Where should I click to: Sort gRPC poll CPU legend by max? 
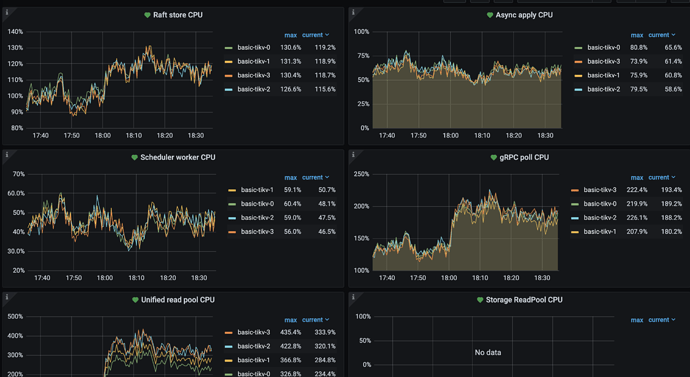tap(637, 178)
